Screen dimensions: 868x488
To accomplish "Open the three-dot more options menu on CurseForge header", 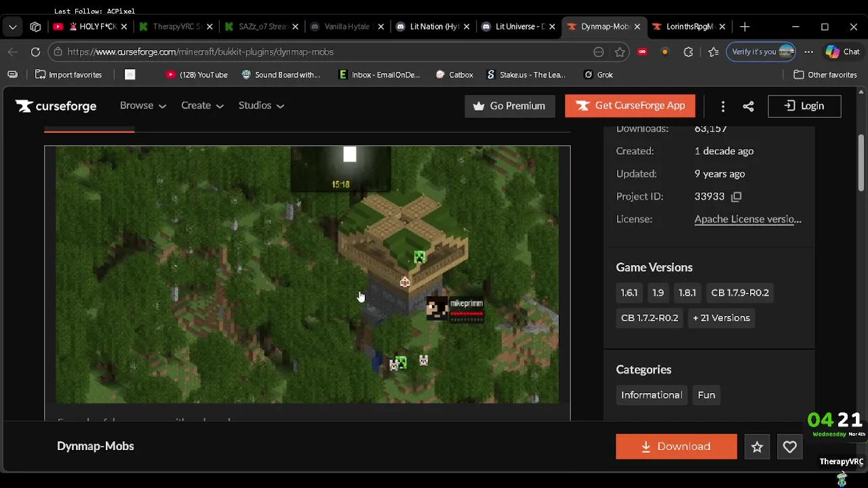I will (x=723, y=106).
